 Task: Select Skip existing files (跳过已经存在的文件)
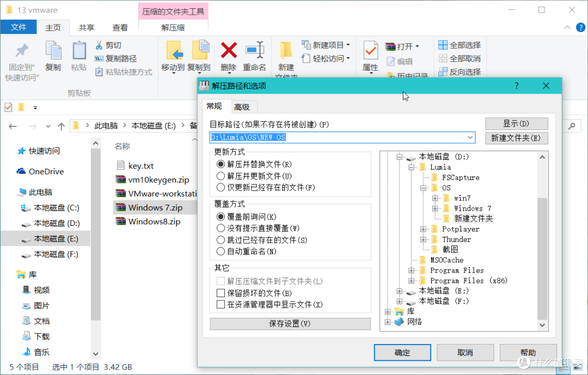(x=262, y=240)
